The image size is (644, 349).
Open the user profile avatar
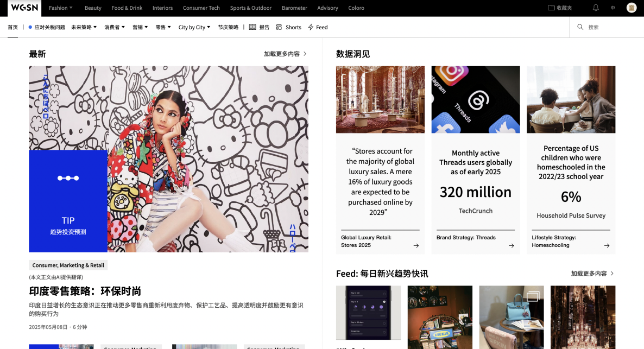pyautogui.click(x=631, y=8)
